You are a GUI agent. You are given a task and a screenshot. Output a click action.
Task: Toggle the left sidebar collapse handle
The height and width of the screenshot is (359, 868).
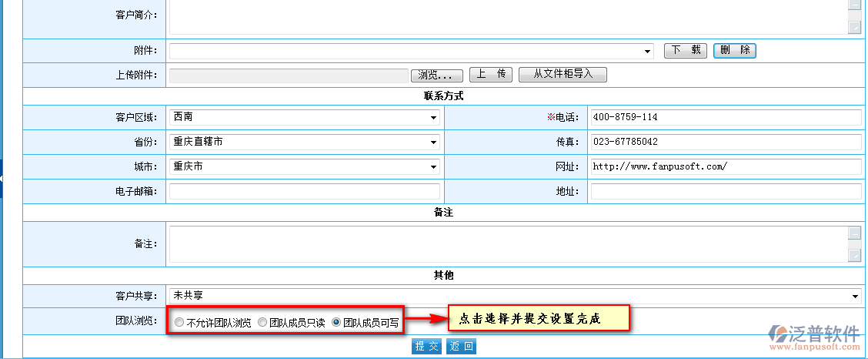coord(2,179)
